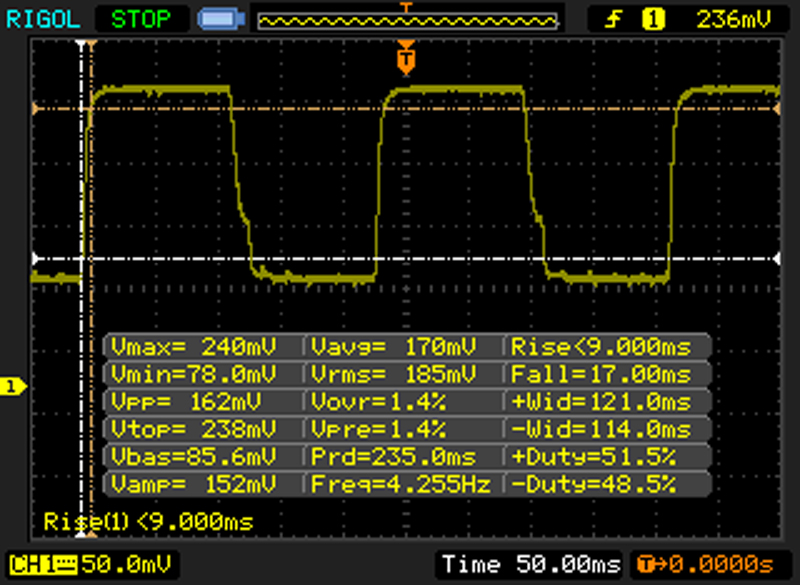The image size is (800, 585).
Task: Click the Vrms= 185mV measurement
Action: [x=393, y=374]
